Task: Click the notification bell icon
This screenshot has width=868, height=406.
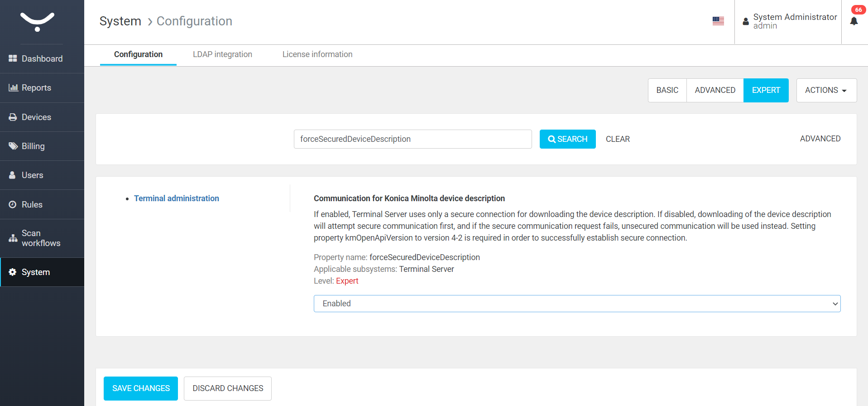Action: [x=854, y=21]
